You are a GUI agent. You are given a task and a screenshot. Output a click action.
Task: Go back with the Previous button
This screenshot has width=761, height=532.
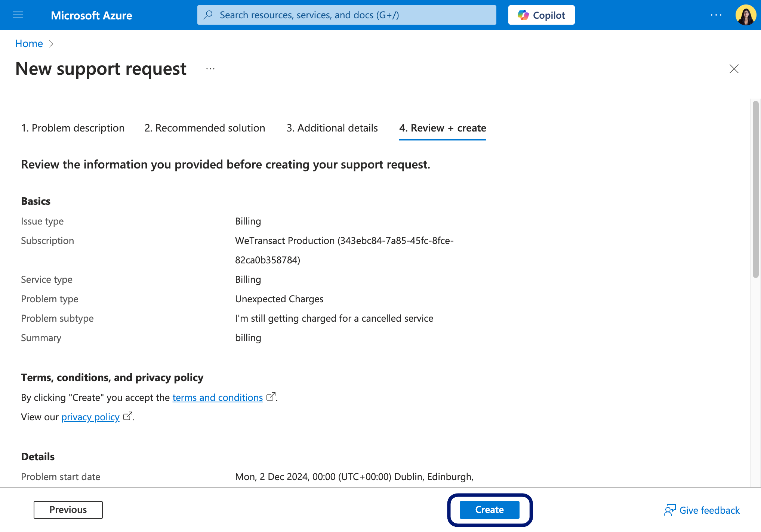68,510
